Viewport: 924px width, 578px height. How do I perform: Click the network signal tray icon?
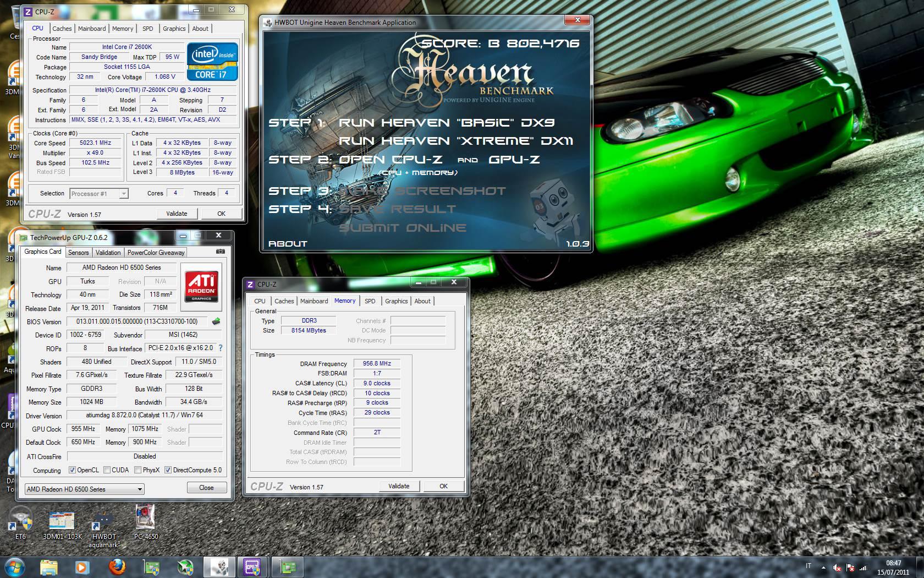click(864, 568)
